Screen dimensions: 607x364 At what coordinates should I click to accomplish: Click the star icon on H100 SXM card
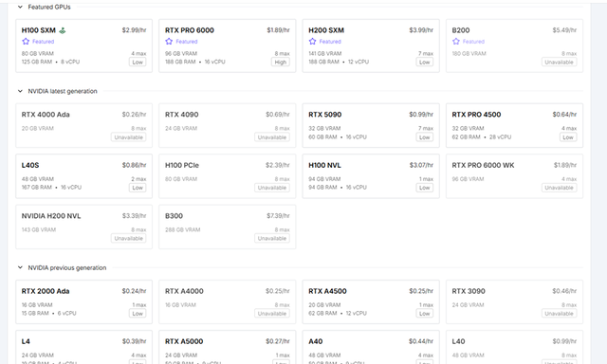tap(26, 42)
